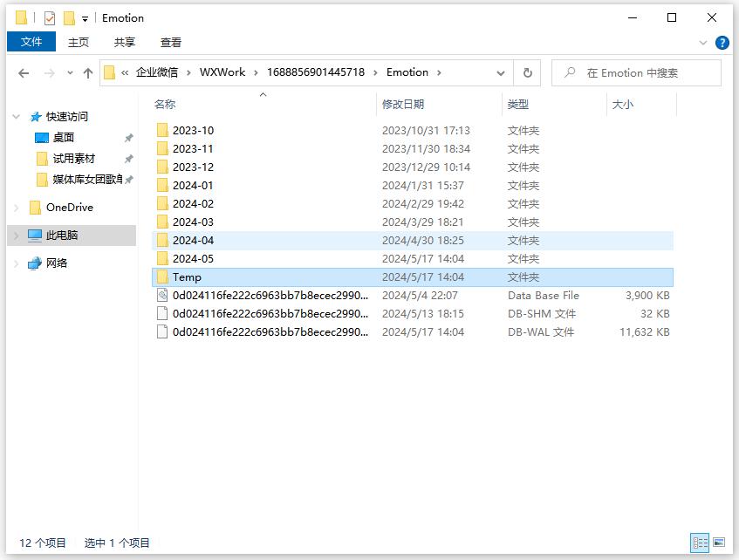Select the Data Base File icon
The height and width of the screenshot is (560, 739).
pos(161,296)
